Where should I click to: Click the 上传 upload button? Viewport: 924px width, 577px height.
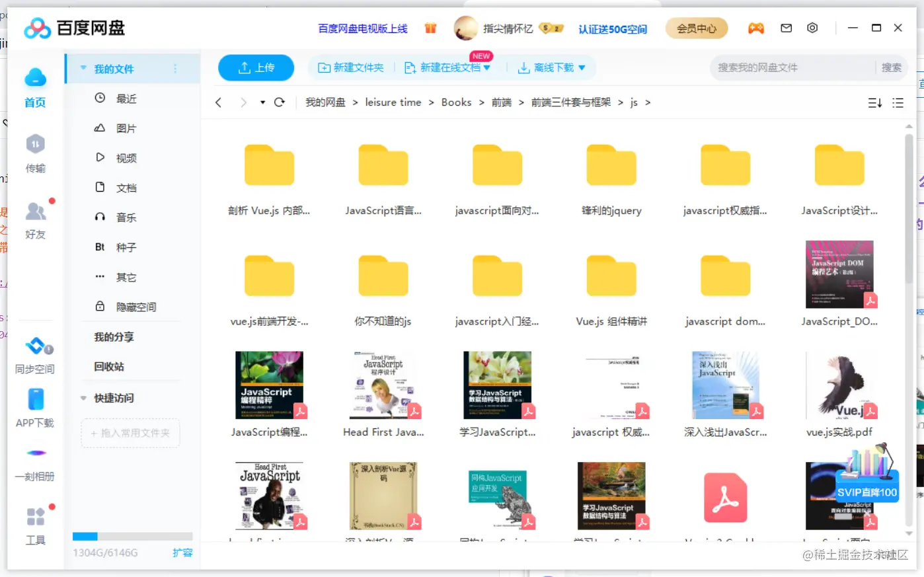[x=256, y=67]
